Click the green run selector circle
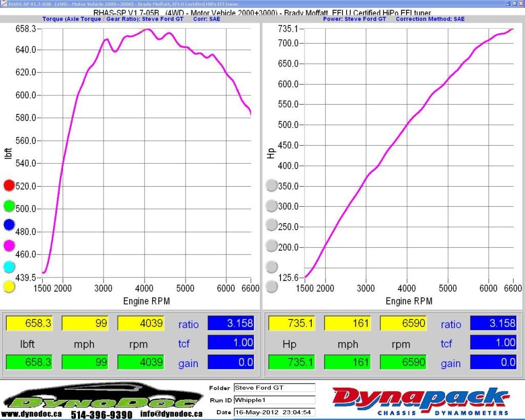This screenshot has height=420, width=525. 9,206
